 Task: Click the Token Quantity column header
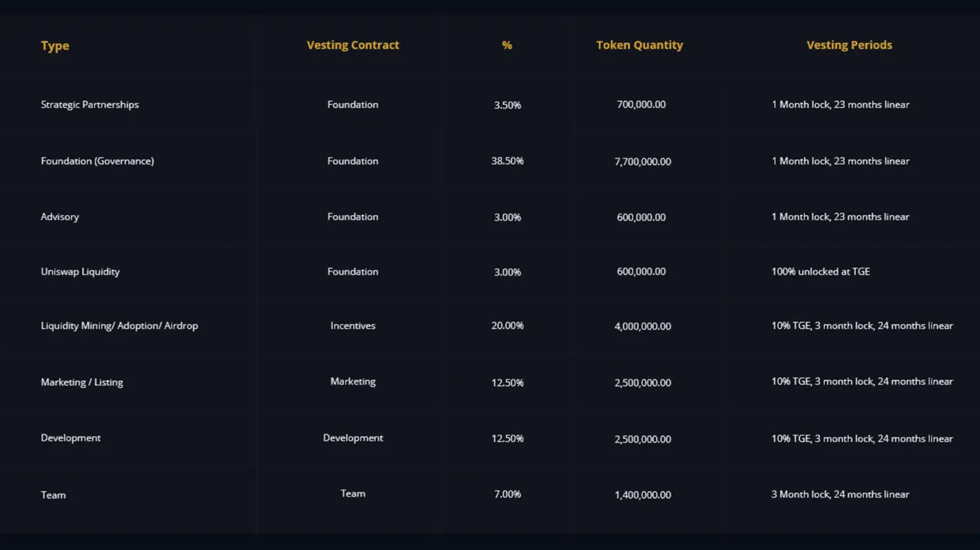639,45
